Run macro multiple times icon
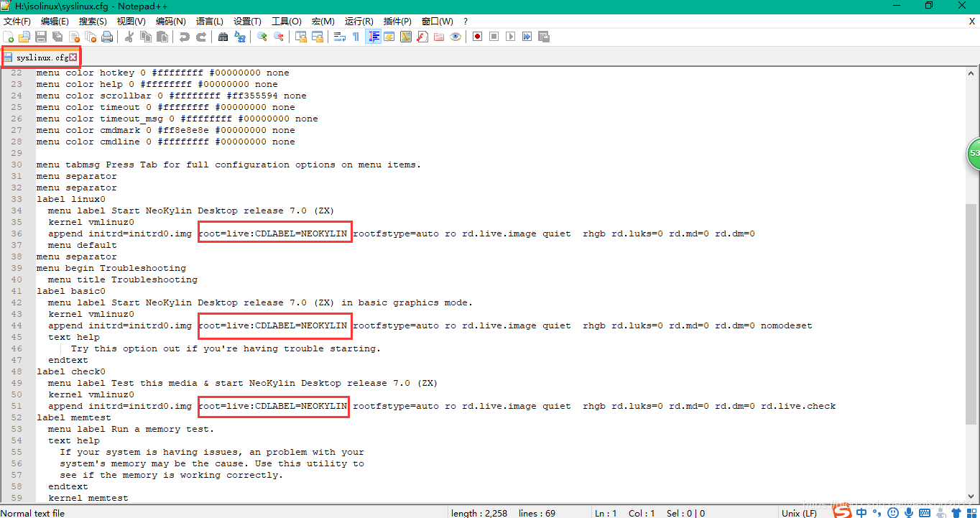Screen dimensions: 980x518 click(x=527, y=37)
